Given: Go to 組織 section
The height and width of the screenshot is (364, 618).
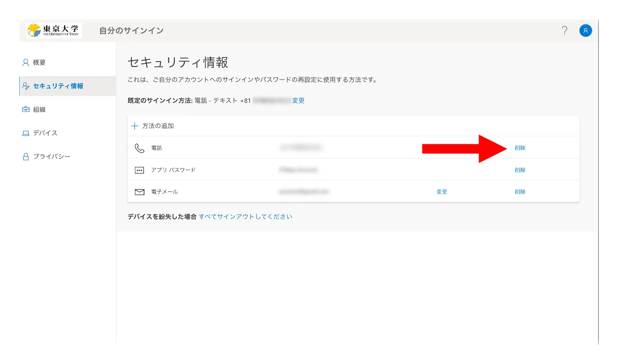Looking at the screenshot, I should pyautogui.click(x=39, y=109).
